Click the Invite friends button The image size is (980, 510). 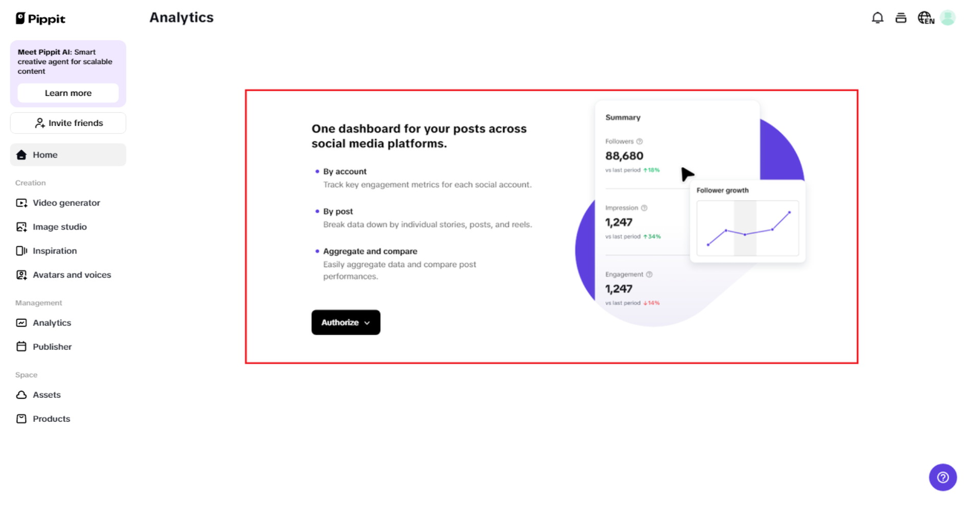tap(68, 122)
